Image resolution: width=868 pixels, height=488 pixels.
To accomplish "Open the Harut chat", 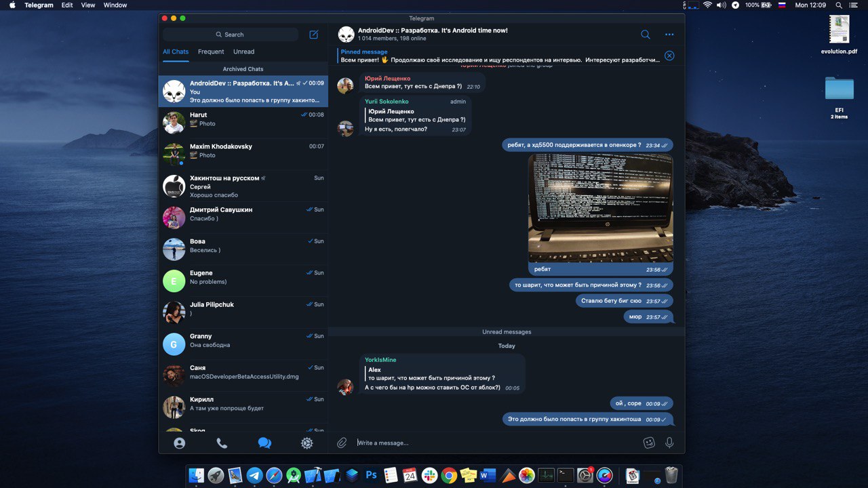I will [x=243, y=123].
